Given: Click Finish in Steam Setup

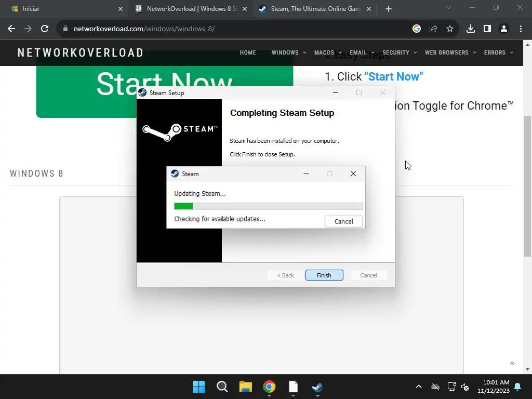Looking at the screenshot, I should [324, 275].
